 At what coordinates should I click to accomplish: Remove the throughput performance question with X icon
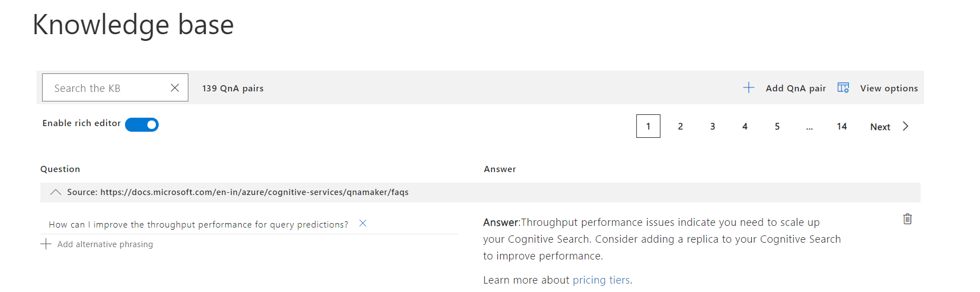pos(363,223)
